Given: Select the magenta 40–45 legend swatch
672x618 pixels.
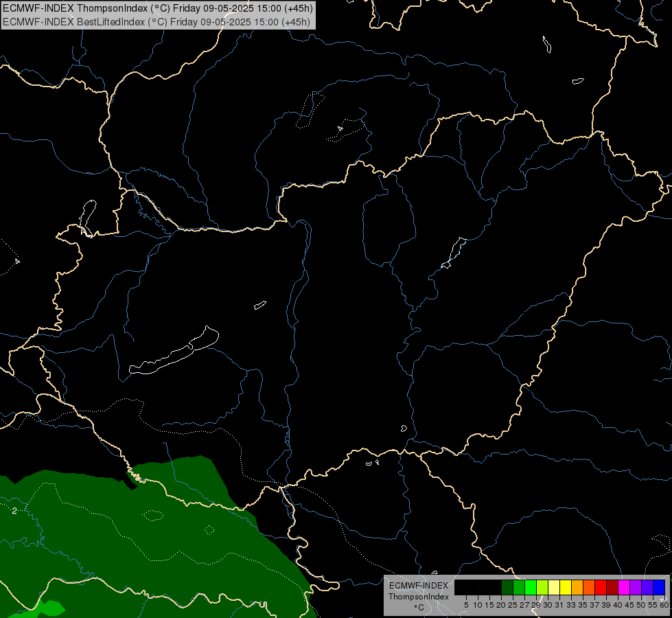Looking at the screenshot, I should (624, 587).
